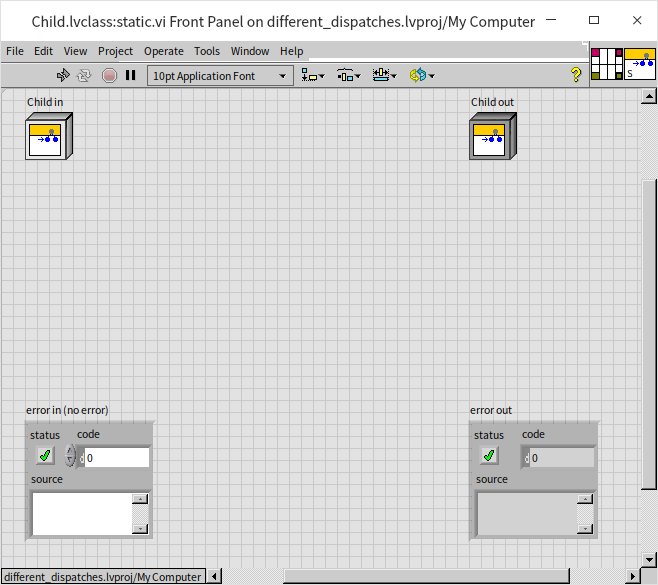Open the 10pt Application Font dropdown
Image resolution: width=658 pixels, height=585 pixels.
[x=219, y=75]
